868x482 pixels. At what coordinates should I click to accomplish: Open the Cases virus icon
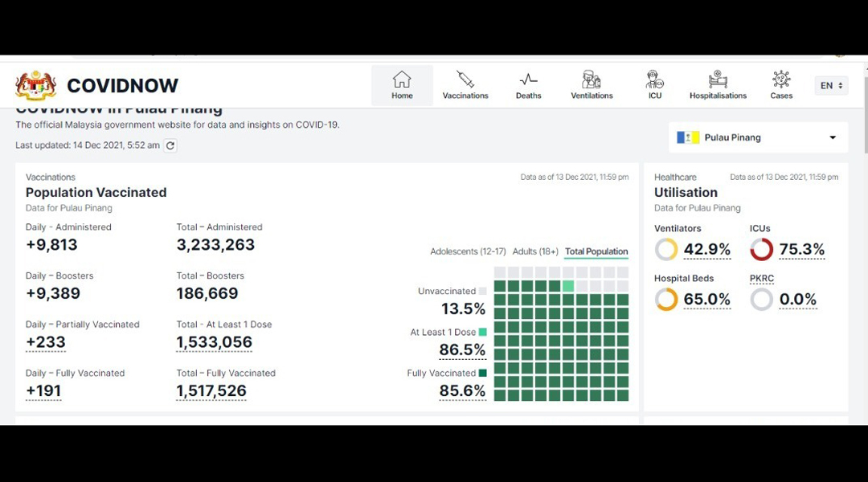pyautogui.click(x=781, y=80)
